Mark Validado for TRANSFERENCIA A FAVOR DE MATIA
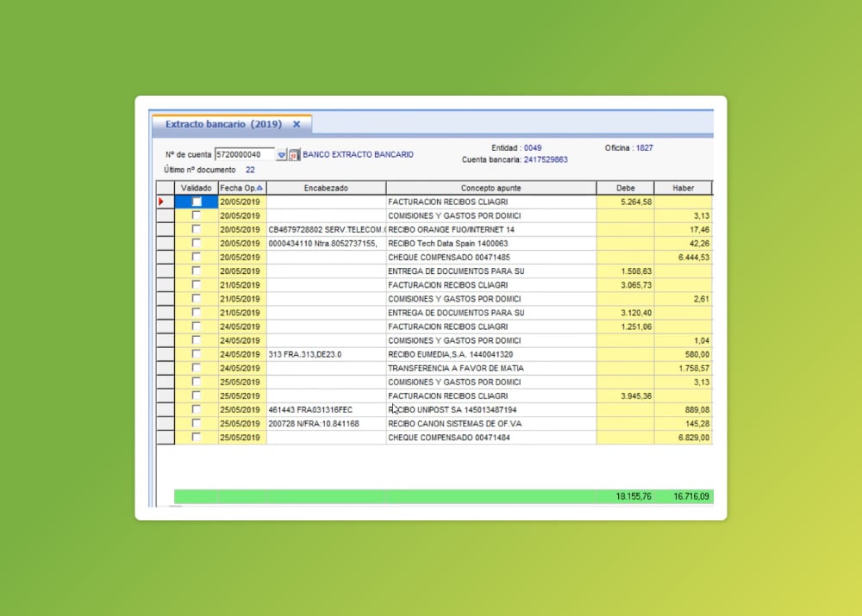 (x=197, y=368)
